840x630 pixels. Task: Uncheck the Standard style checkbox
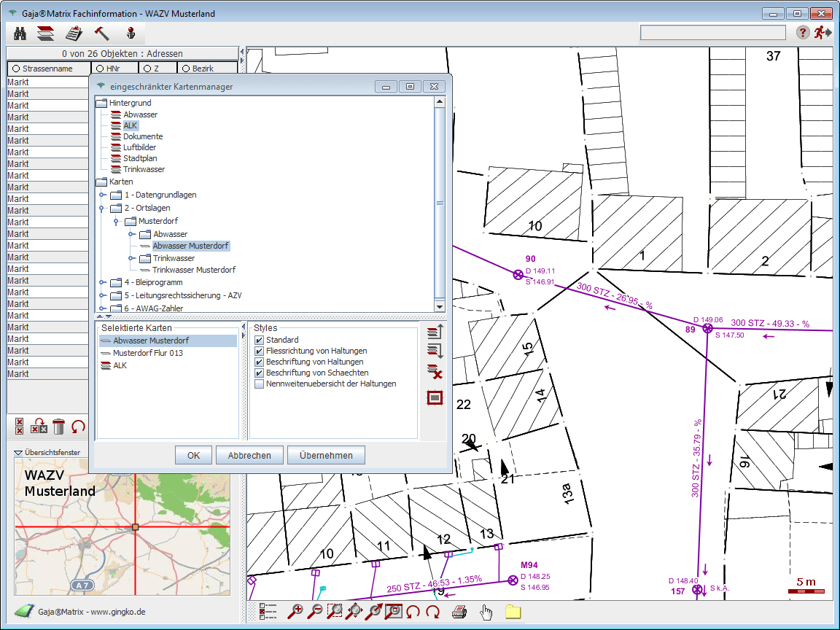point(259,340)
